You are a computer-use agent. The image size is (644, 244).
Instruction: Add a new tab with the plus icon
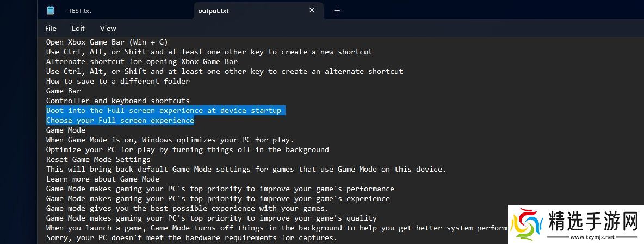point(337,10)
